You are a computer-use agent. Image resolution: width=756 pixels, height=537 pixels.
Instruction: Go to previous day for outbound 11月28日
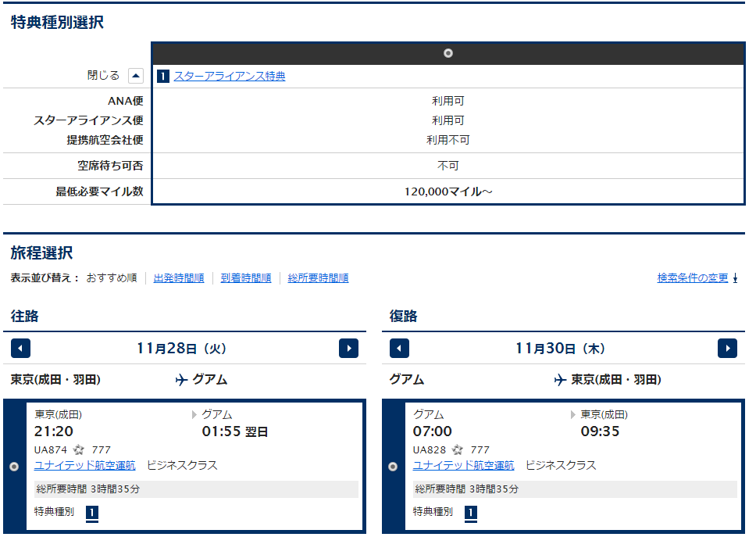pos(21,349)
